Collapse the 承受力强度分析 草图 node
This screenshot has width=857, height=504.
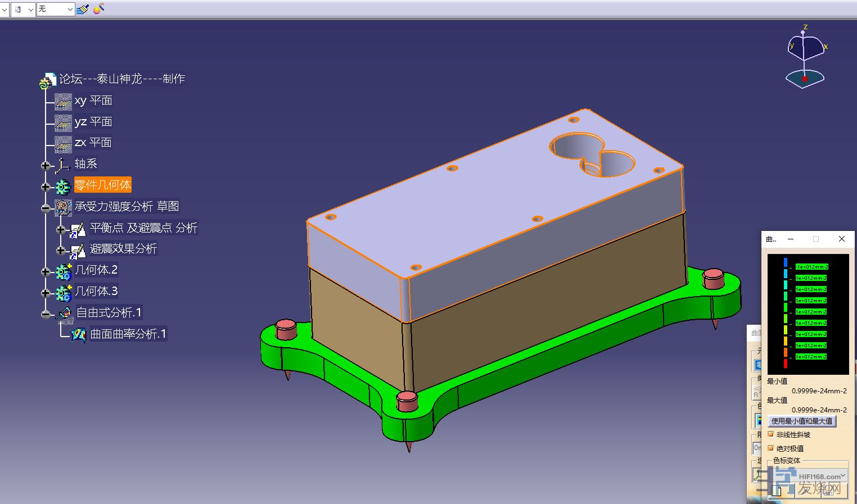coord(46,208)
